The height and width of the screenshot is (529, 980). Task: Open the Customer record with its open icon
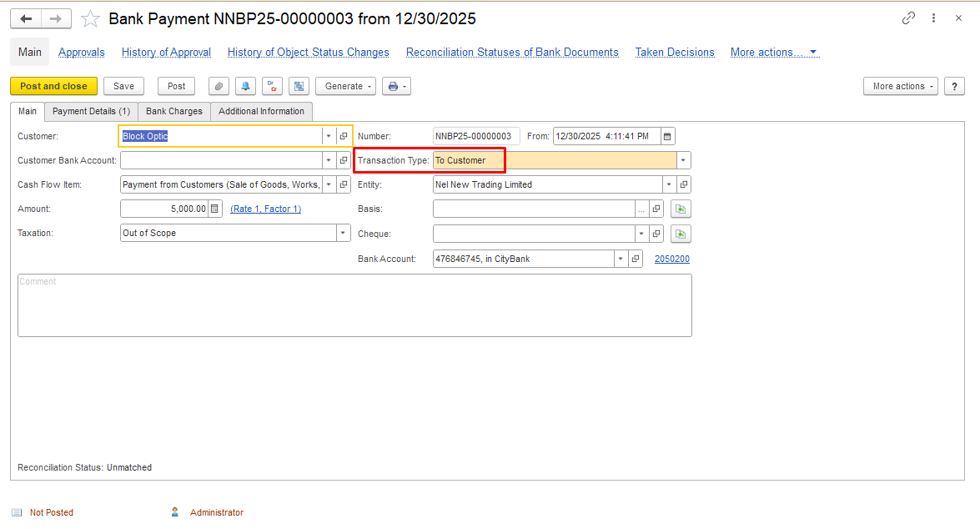[344, 136]
